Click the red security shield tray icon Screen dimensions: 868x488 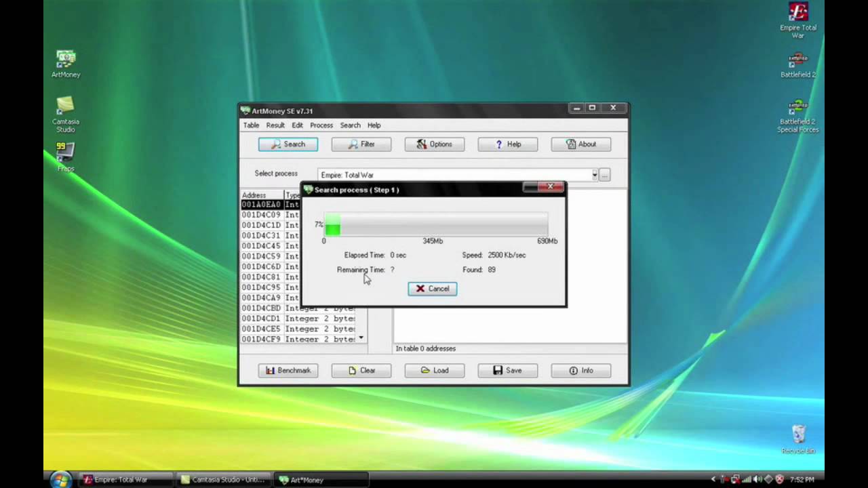pos(779,479)
